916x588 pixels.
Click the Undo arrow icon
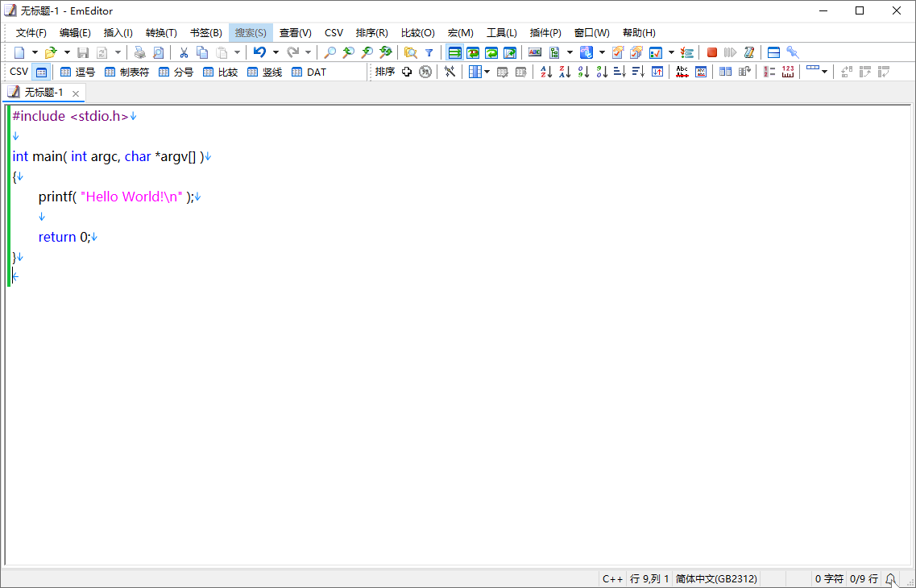pos(259,52)
